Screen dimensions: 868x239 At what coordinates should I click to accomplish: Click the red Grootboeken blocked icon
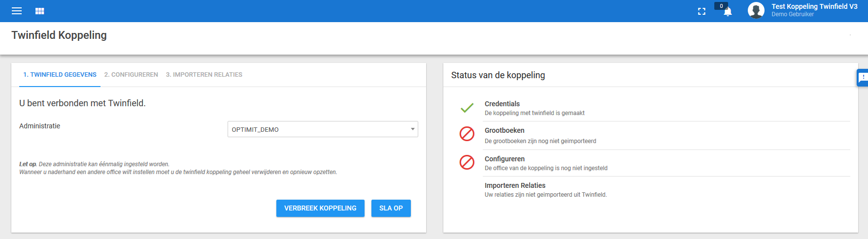(467, 134)
